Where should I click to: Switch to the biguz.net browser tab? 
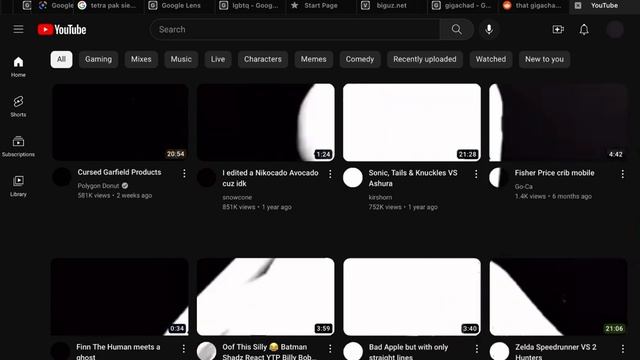[391, 6]
